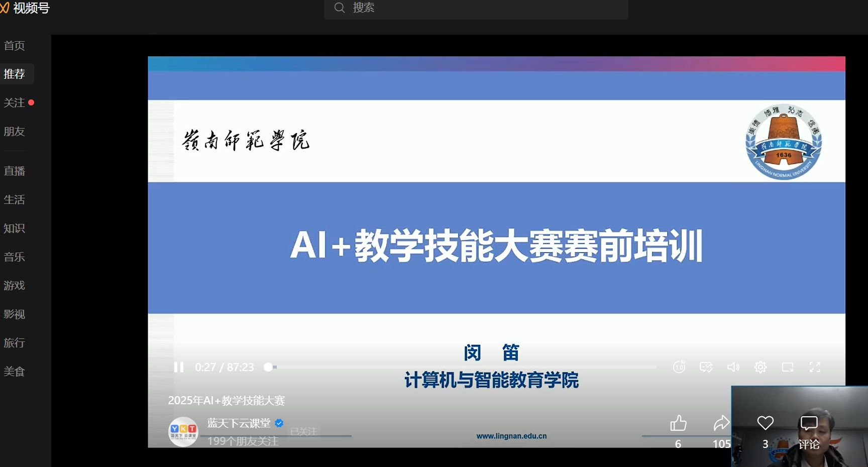
Task: Switch to mini window mode icon
Action: pyautogui.click(x=788, y=367)
